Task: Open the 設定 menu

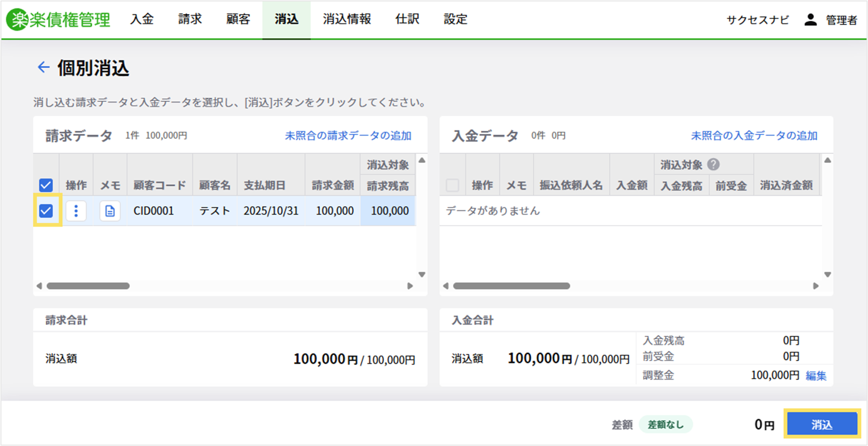Action: point(455,19)
